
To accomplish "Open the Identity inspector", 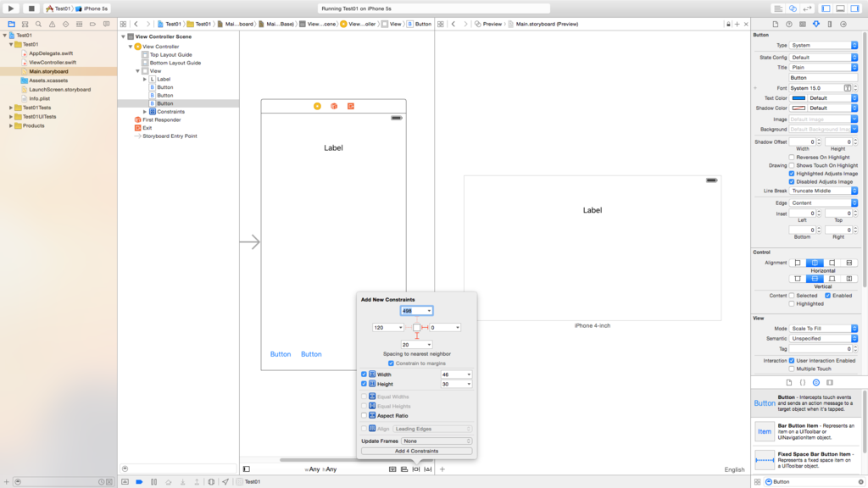I will click(x=802, y=24).
